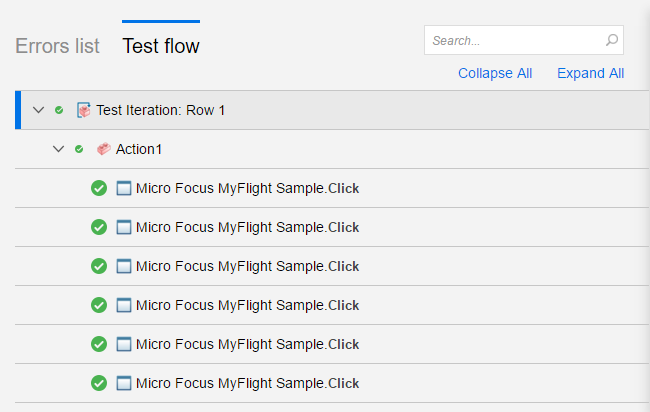The image size is (650, 412).
Task: Click the search magnifier icon
Action: pyautogui.click(x=612, y=41)
